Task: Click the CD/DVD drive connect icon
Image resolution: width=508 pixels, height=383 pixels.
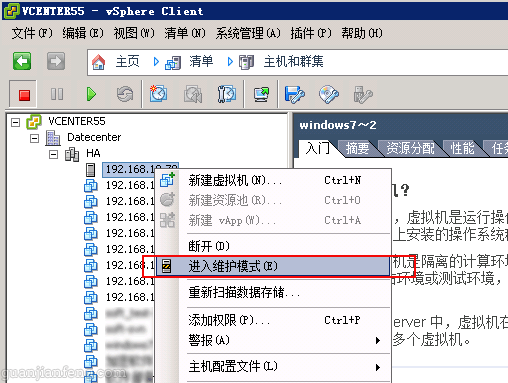Action: click(329, 95)
